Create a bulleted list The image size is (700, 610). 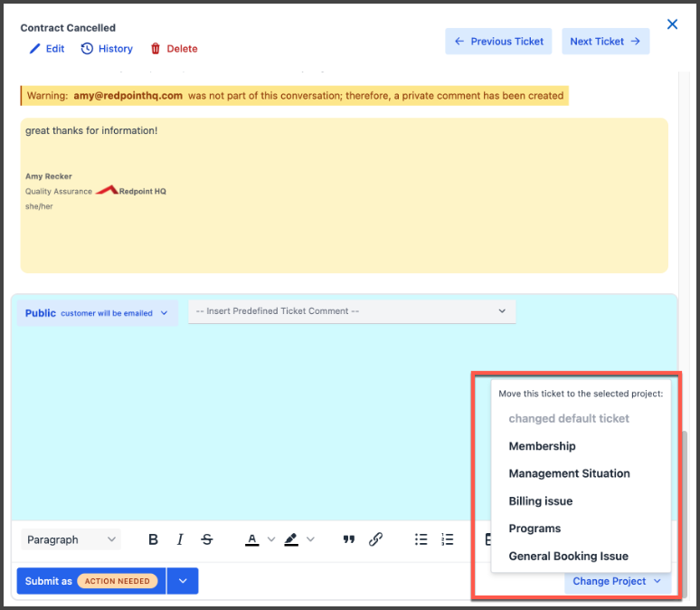pyautogui.click(x=421, y=539)
